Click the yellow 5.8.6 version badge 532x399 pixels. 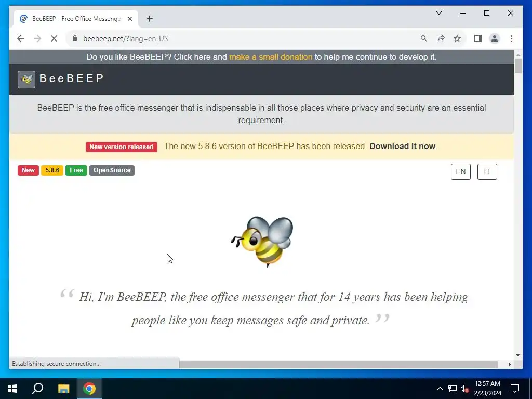tap(52, 170)
